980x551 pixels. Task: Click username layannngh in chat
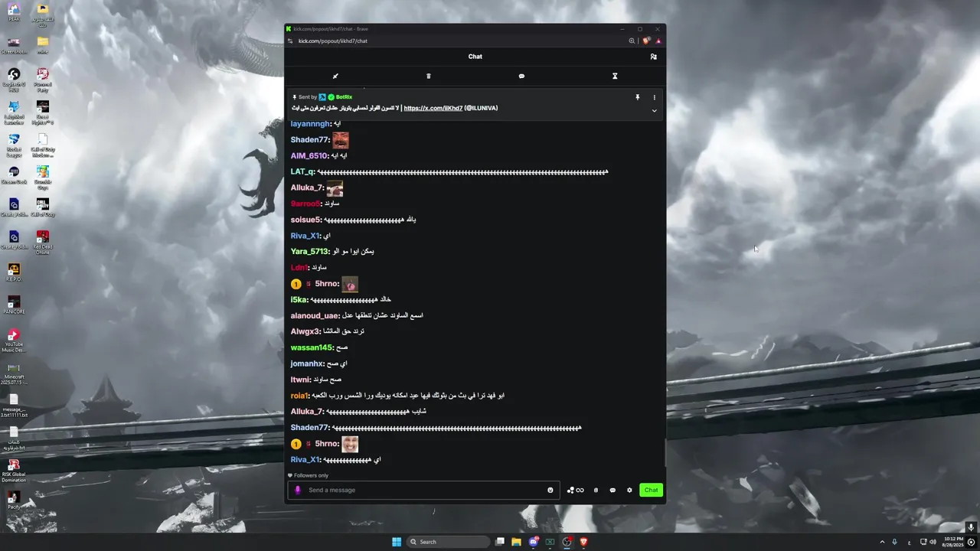click(311, 124)
